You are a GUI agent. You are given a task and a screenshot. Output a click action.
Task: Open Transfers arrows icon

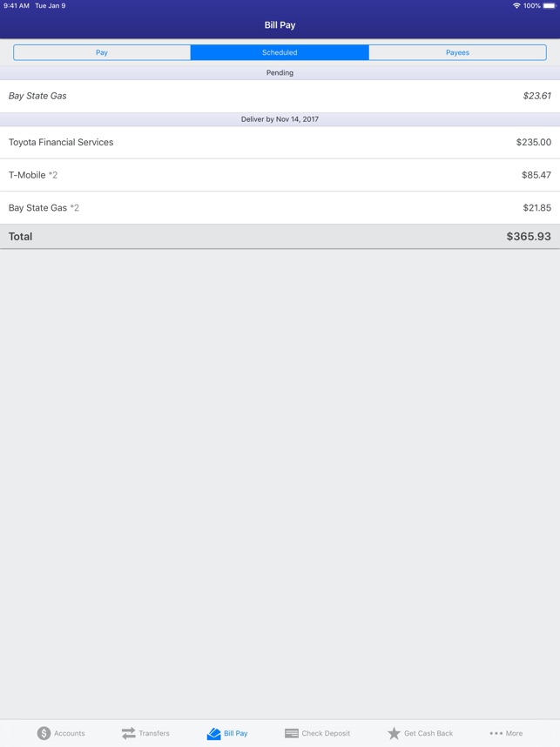129,733
